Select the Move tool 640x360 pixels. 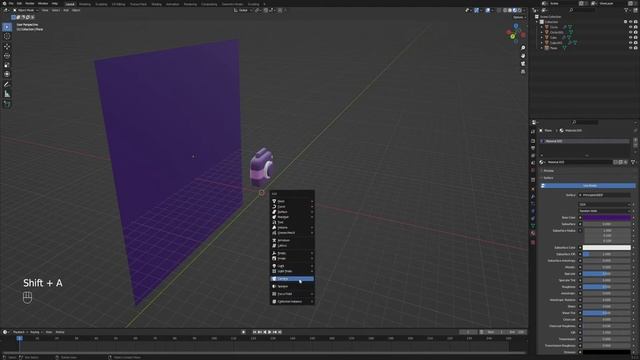click(x=7, y=47)
